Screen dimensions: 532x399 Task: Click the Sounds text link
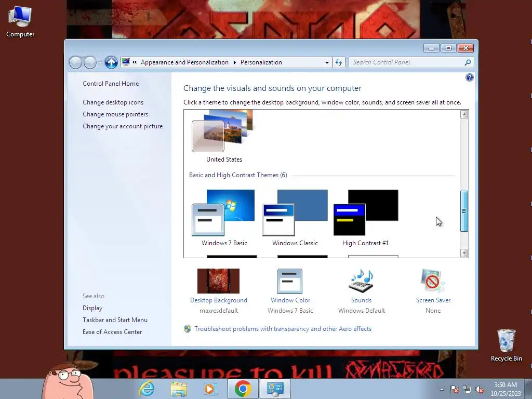(x=362, y=300)
